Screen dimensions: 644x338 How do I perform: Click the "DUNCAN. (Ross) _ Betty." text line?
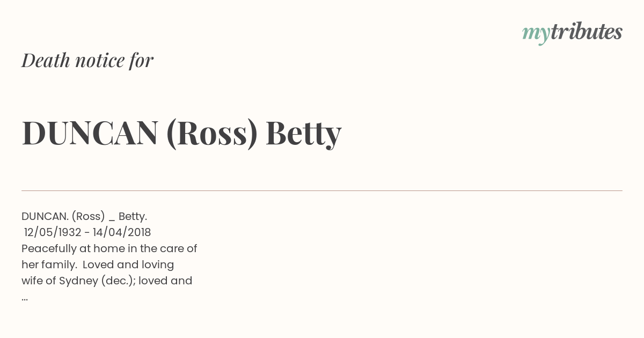(x=84, y=216)
